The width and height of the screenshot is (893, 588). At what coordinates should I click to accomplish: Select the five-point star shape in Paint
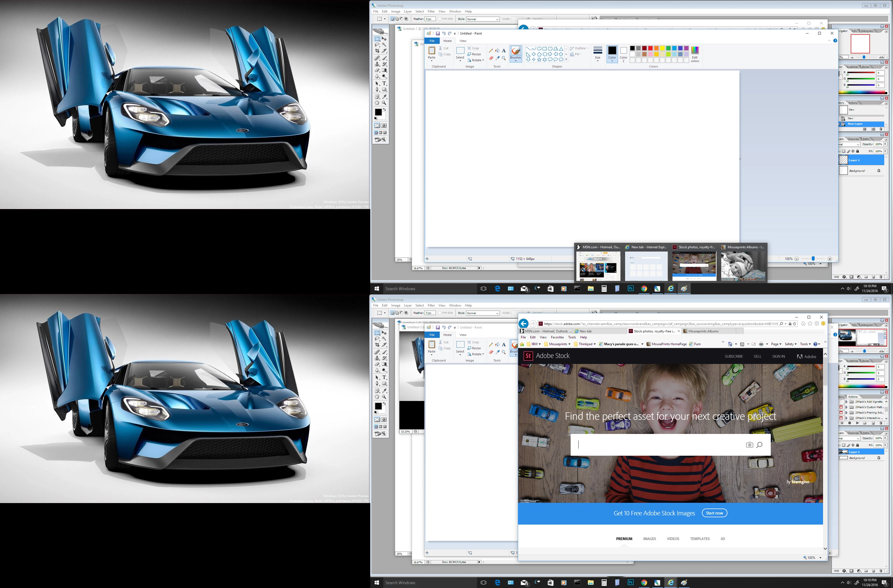(x=539, y=60)
